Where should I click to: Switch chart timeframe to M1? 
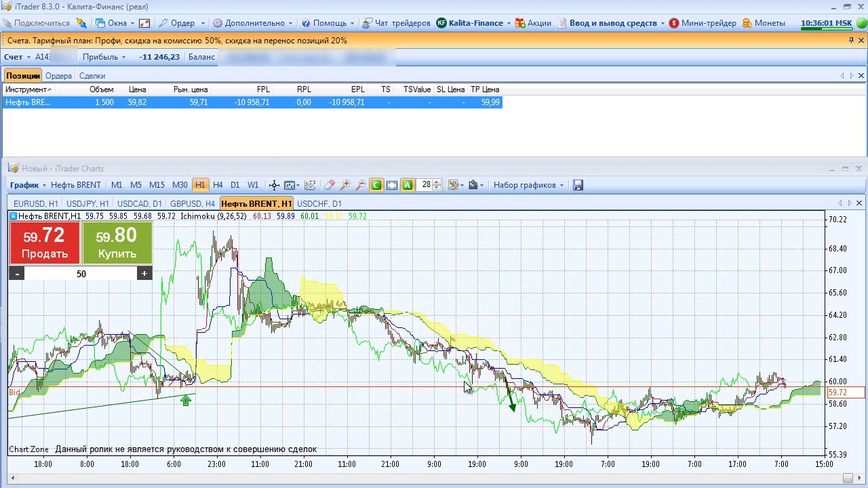[x=117, y=185]
